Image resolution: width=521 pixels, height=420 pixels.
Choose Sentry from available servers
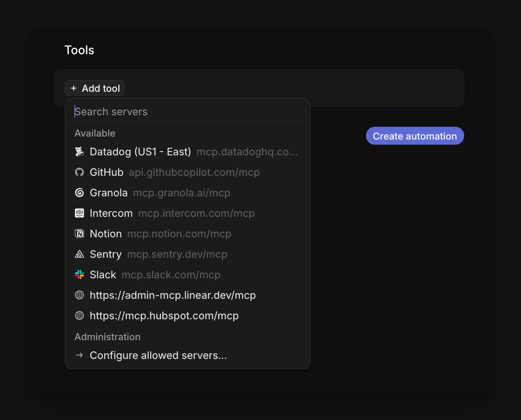tap(187, 254)
